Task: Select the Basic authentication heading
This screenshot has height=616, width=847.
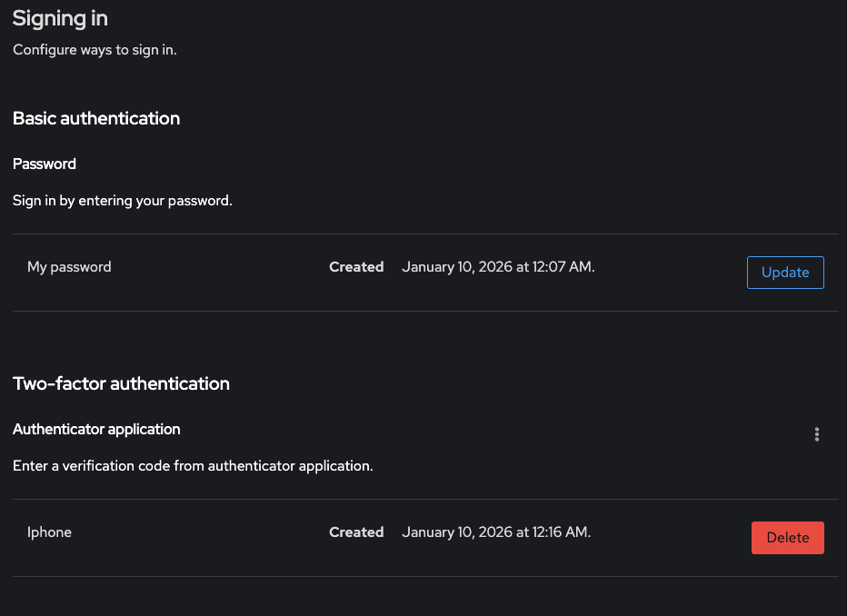Action: 96,118
